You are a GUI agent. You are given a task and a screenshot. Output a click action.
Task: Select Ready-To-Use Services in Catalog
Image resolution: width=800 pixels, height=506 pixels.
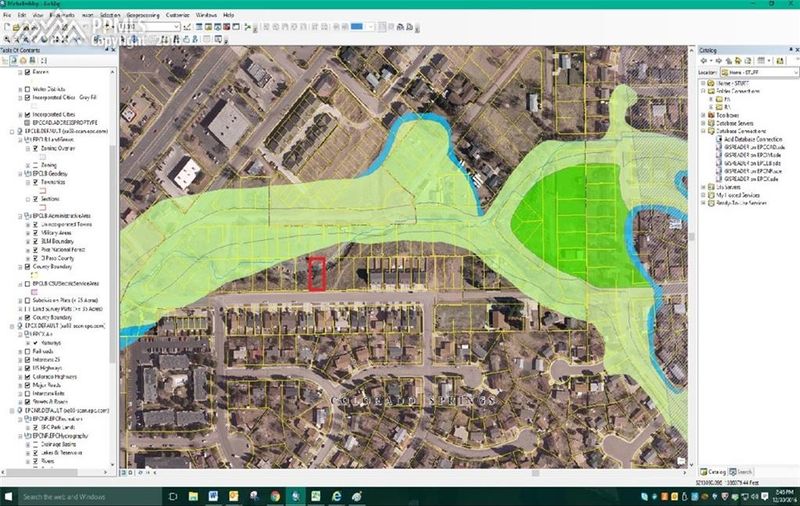[741, 203]
